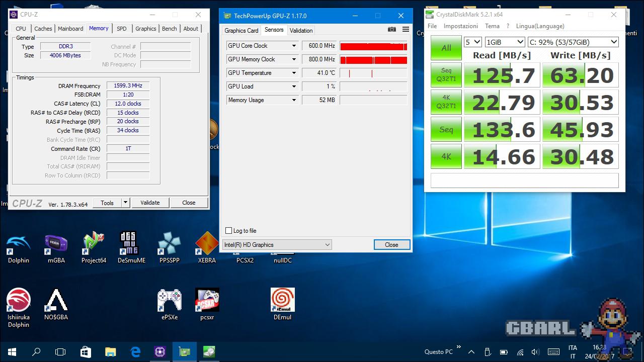644x362 pixels.
Task: Open CPU-Z Tools dropdown arrow
Action: (126, 203)
